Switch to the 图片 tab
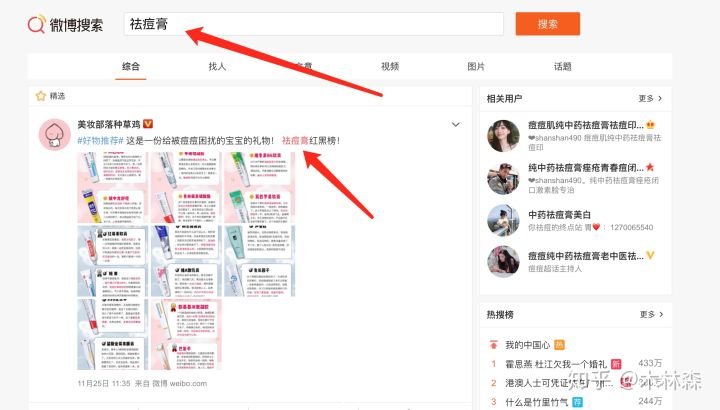 coord(476,67)
